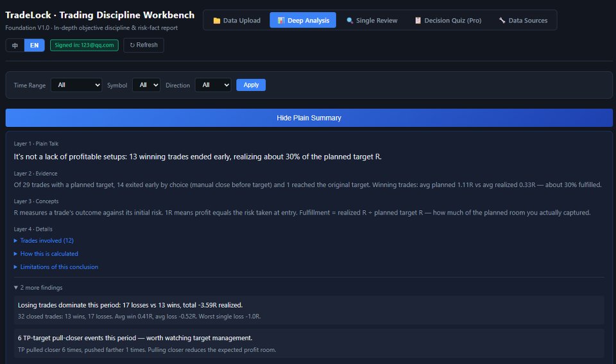
Task: Open Decision Quiz (Pro) tab
Action: pos(448,21)
